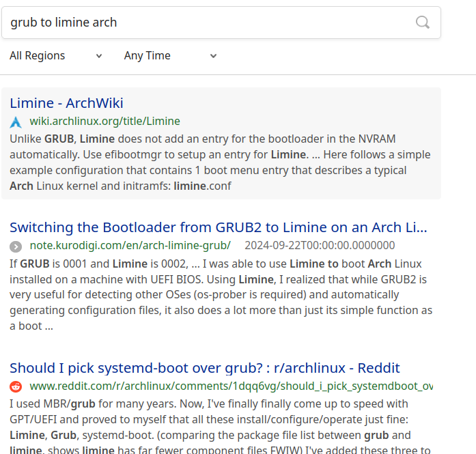476x454 pixels.
Task: Click the gray arrow favicon beside note.kurodigi.com
Action: pos(16,246)
